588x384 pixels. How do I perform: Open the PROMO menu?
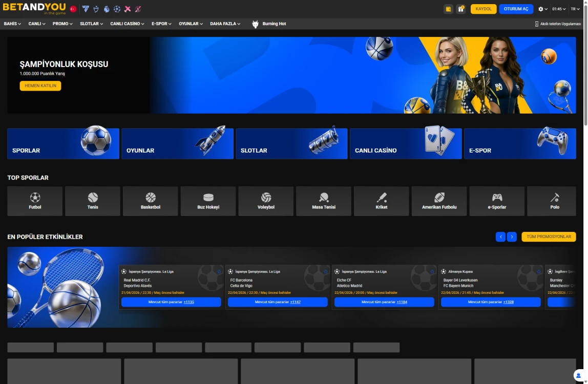tap(62, 24)
